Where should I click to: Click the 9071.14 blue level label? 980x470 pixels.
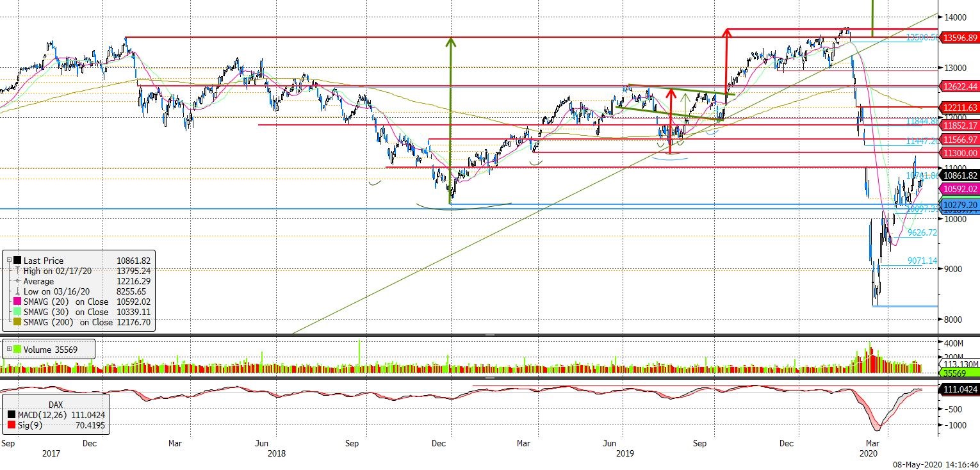[922, 261]
